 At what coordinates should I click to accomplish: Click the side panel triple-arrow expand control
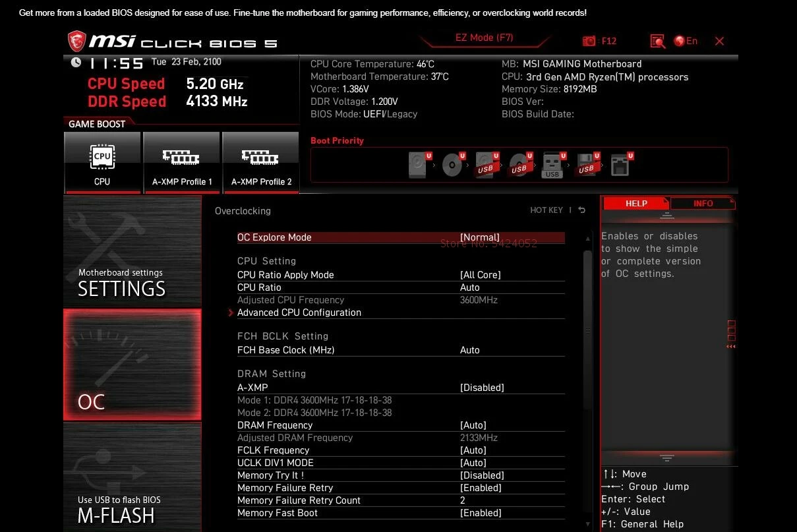pyautogui.click(x=730, y=346)
